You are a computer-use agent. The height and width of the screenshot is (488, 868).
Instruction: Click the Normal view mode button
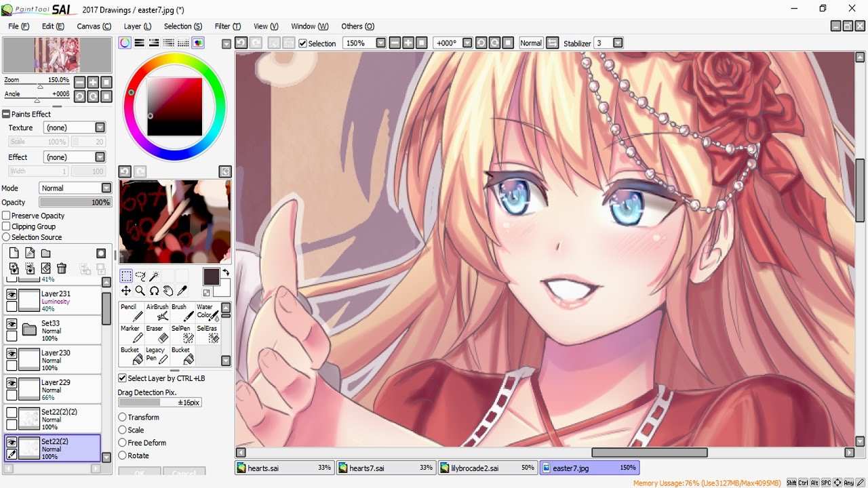(531, 43)
